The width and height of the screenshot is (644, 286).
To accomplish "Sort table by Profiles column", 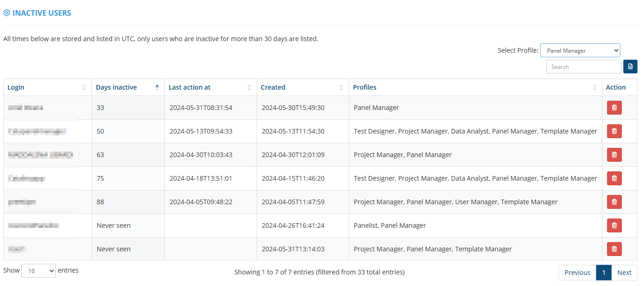I will click(475, 87).
